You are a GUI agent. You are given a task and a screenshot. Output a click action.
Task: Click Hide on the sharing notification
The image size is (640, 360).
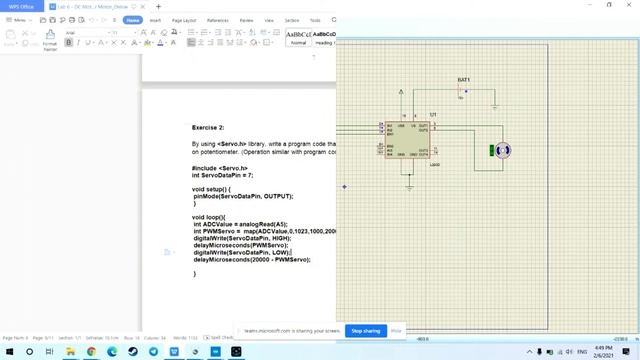[x=396, y=331]
